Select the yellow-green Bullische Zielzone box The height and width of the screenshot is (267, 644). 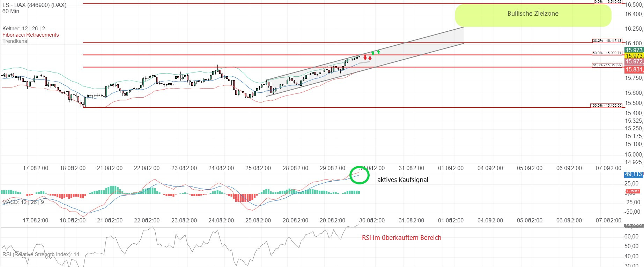click(x=533, y=15)
